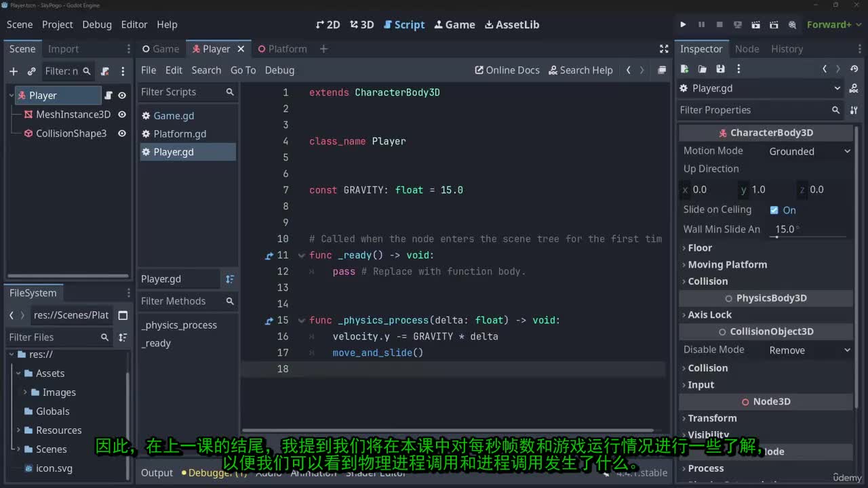Load an existing resource in Inspector
Image resolution: width=868 pixels, height=488 pixels.
(x=703, y=68)
